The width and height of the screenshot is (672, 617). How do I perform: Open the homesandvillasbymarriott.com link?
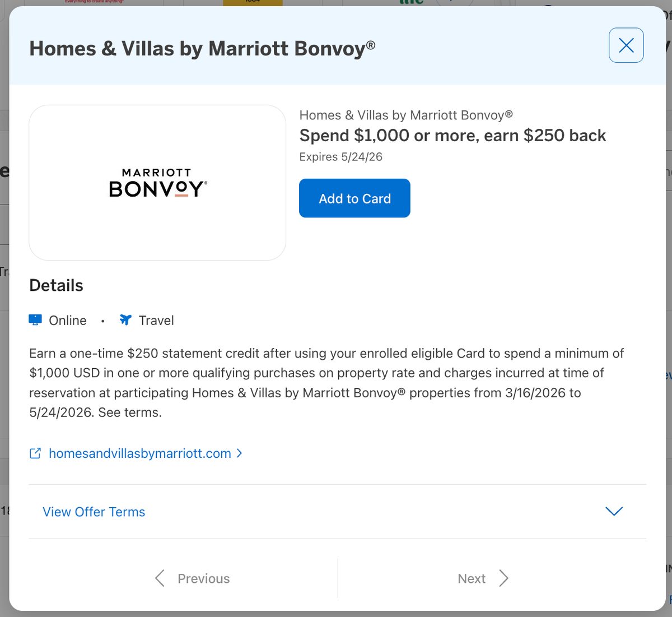(x=140, y=453)
